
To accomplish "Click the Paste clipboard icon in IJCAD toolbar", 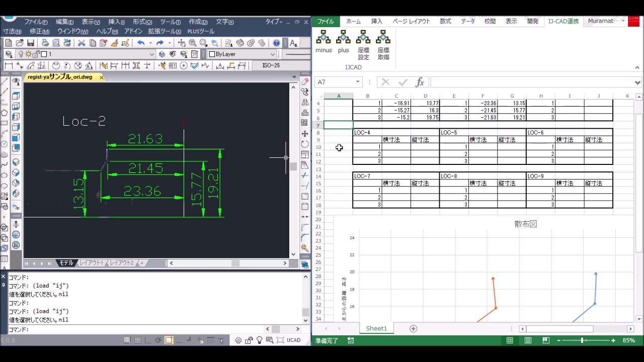I will [103, 43].
